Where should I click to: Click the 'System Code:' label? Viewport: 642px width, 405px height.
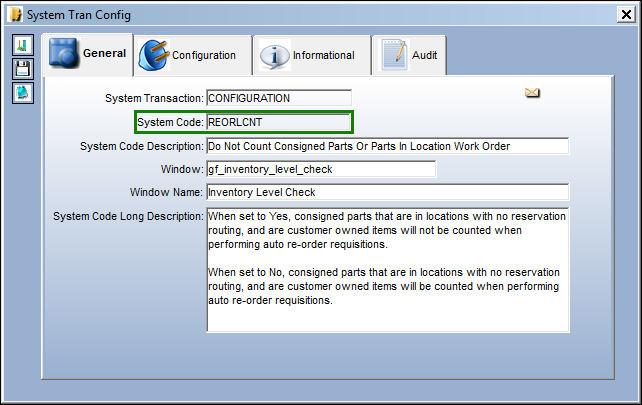coord(170,122)
